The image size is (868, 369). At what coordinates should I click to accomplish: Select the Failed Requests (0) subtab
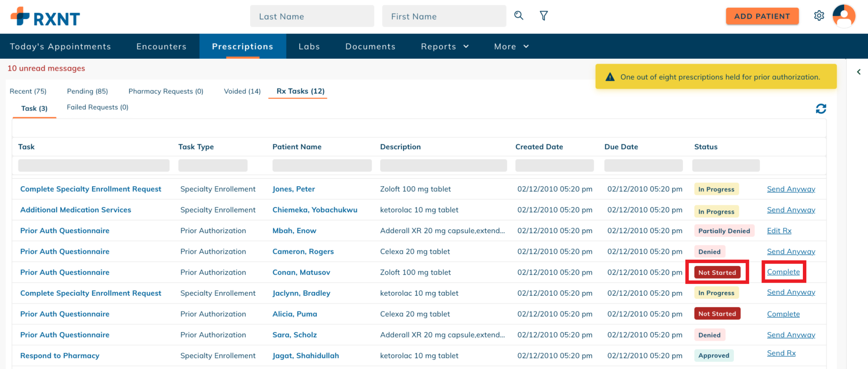click(x=97, y=107)
